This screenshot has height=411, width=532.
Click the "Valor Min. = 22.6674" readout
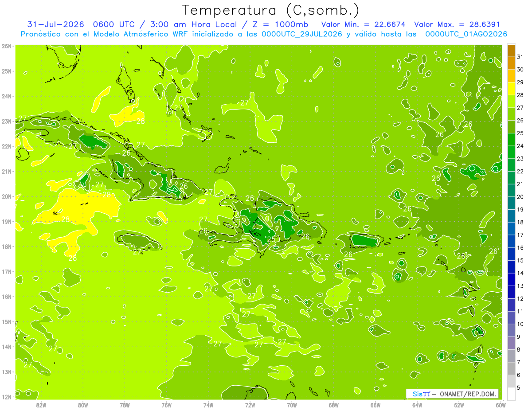pos(364,24)
